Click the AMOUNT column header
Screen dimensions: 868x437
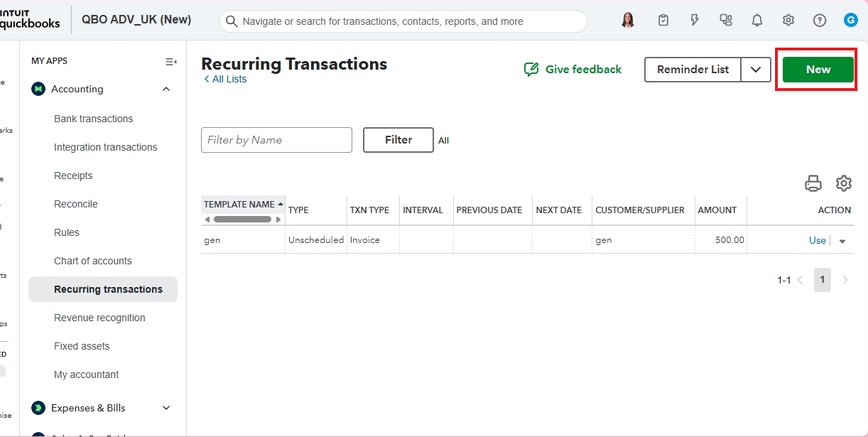(x=717, y=210)
